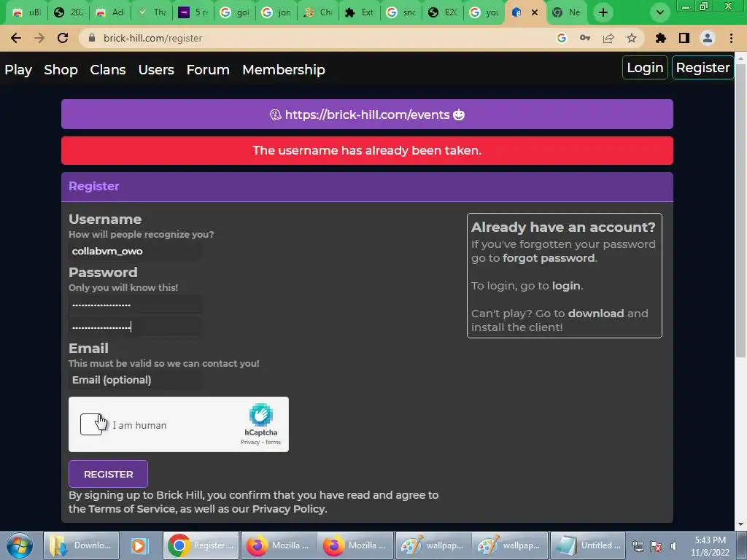The height and width of the screenshot is (560, 747).
Task: Open the Chrome profile avatar
Action: tap(708, 38)
